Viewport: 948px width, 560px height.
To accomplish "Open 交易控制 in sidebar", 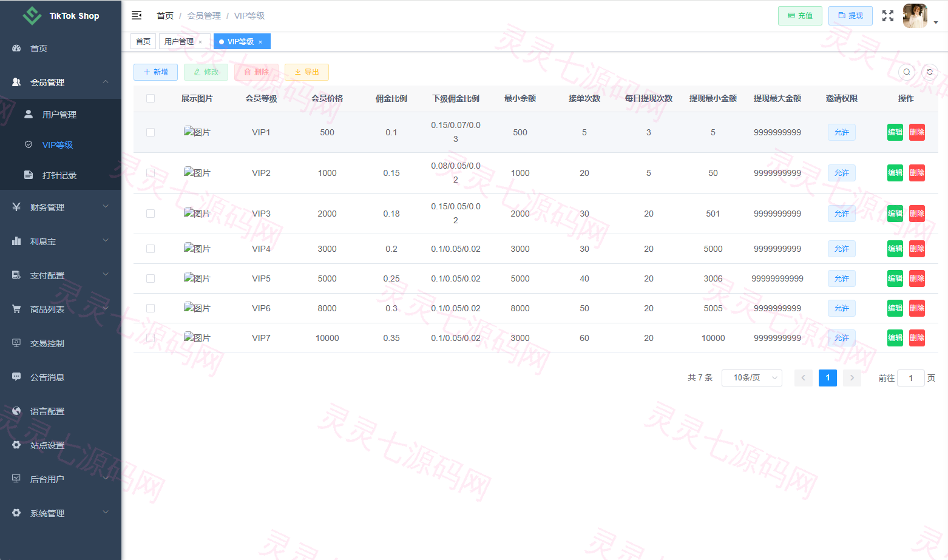I will point(61,343).
